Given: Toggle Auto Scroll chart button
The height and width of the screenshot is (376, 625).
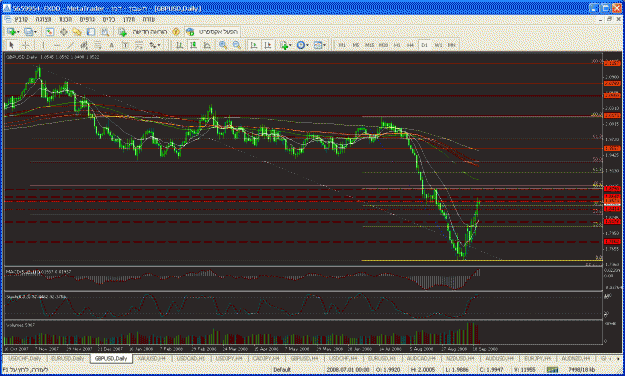Looking at the screenshot, I should (x=254, y=45).
